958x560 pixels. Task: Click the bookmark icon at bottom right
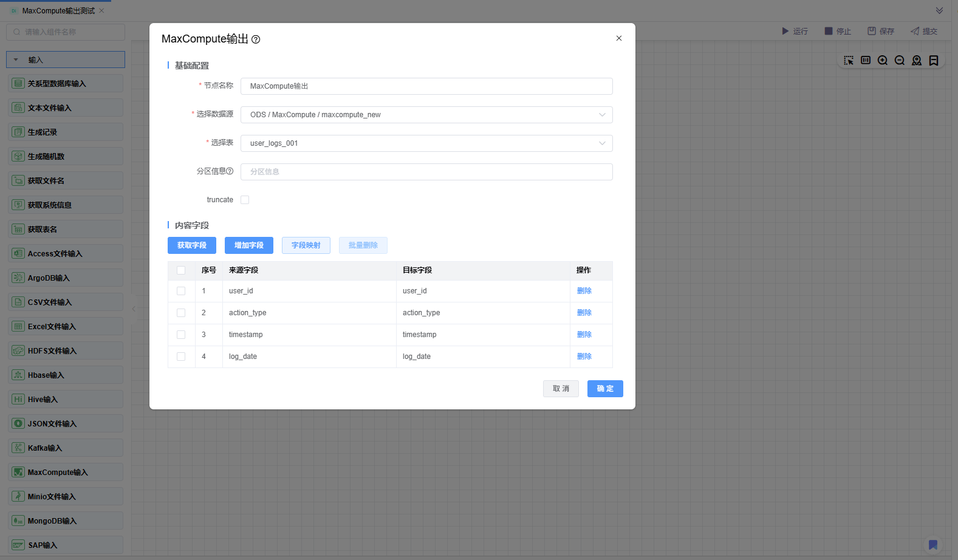point(933,545)
